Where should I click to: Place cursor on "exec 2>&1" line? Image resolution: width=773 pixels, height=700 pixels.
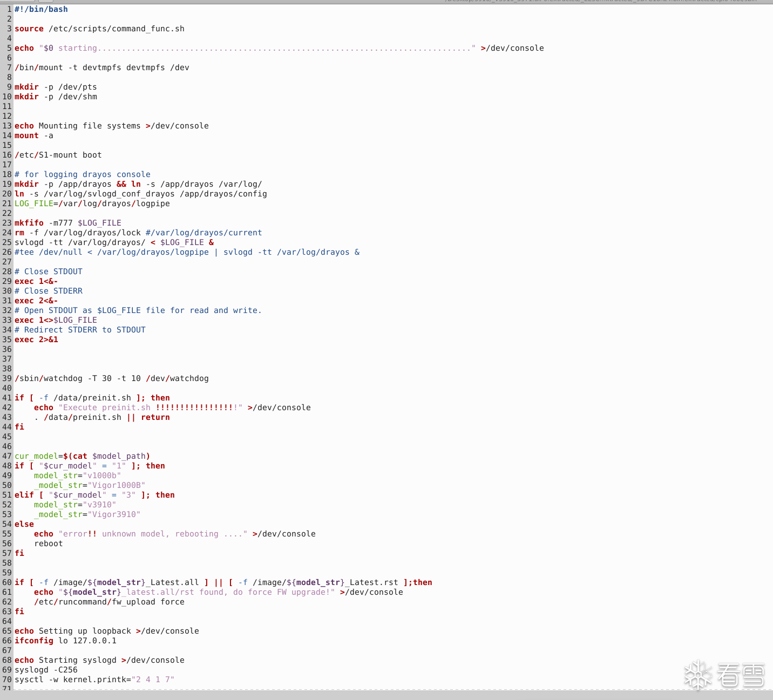coord(36,339)
